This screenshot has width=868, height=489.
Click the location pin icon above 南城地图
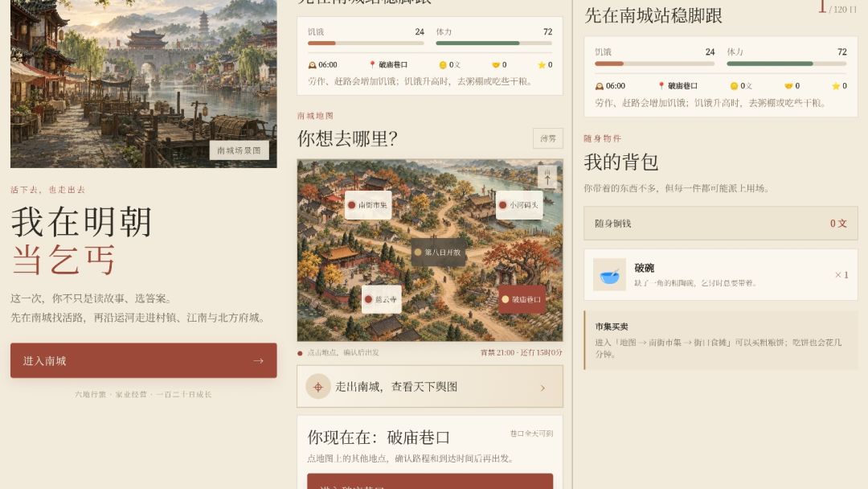pos(372,65)
